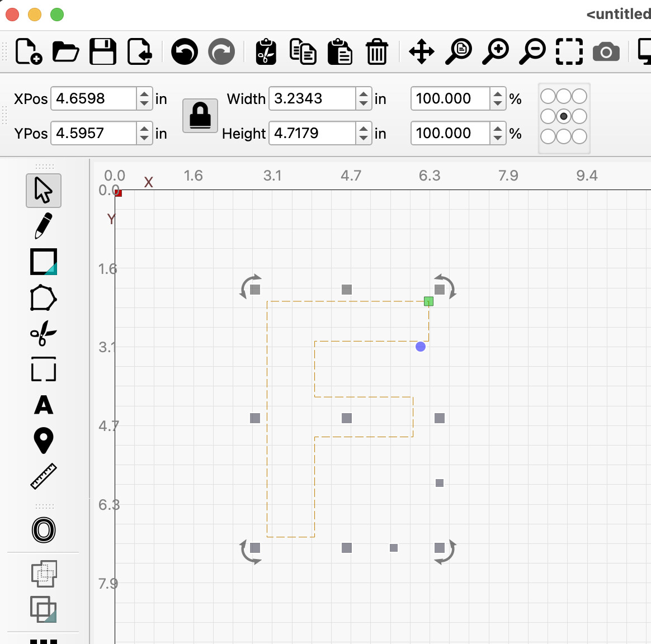Click the Width input field

312,99
